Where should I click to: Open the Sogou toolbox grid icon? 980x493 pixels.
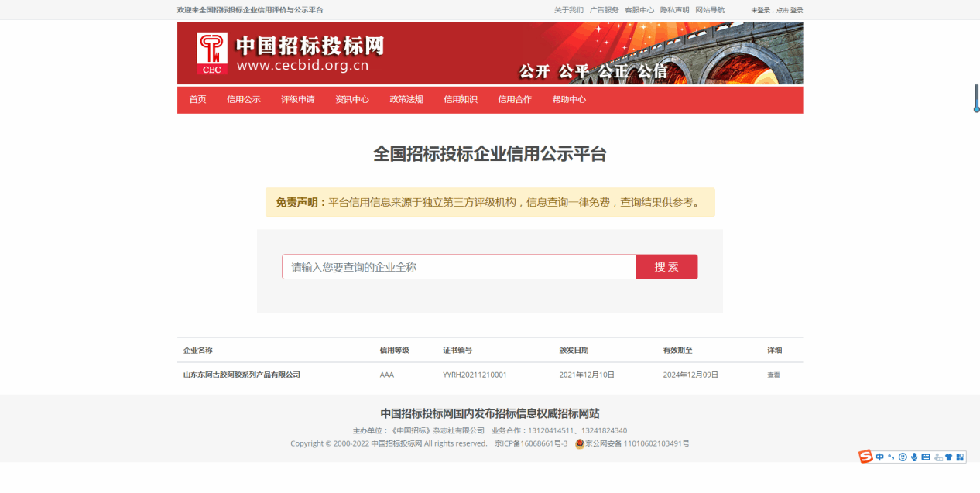961,457
